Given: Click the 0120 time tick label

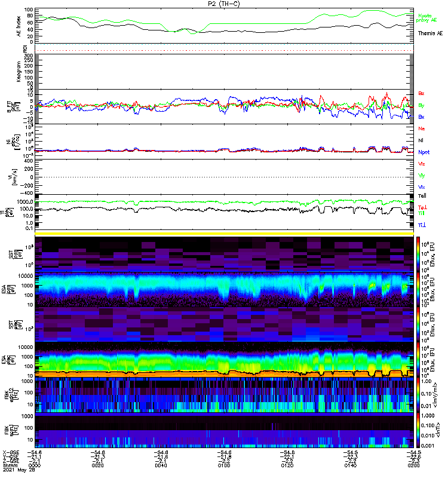Looking at the screenshot, I should coord(287,465).
